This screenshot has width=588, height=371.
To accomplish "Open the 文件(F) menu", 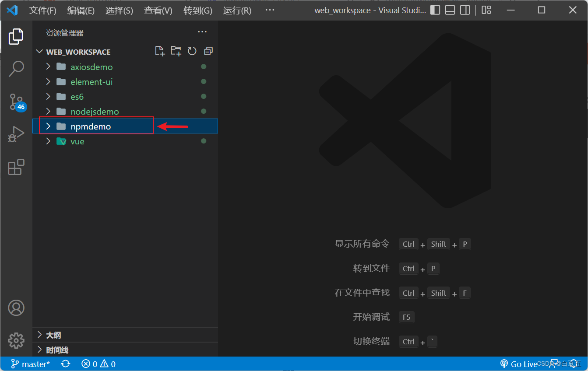I will 43,10.
